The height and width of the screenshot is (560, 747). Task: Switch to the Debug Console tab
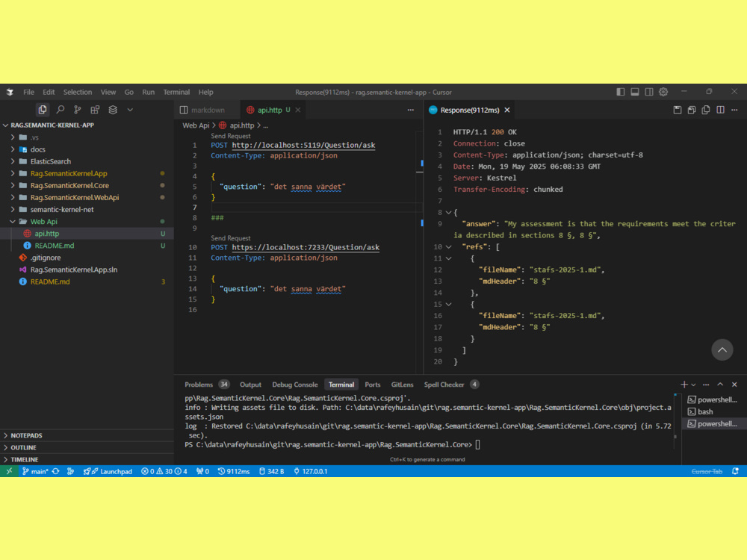pyautogui.click(x=295, y=385)
